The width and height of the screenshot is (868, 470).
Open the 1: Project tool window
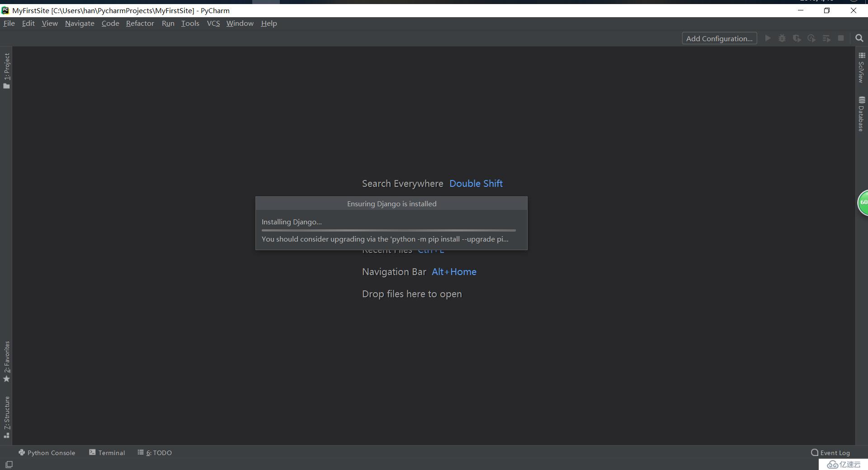6,71
